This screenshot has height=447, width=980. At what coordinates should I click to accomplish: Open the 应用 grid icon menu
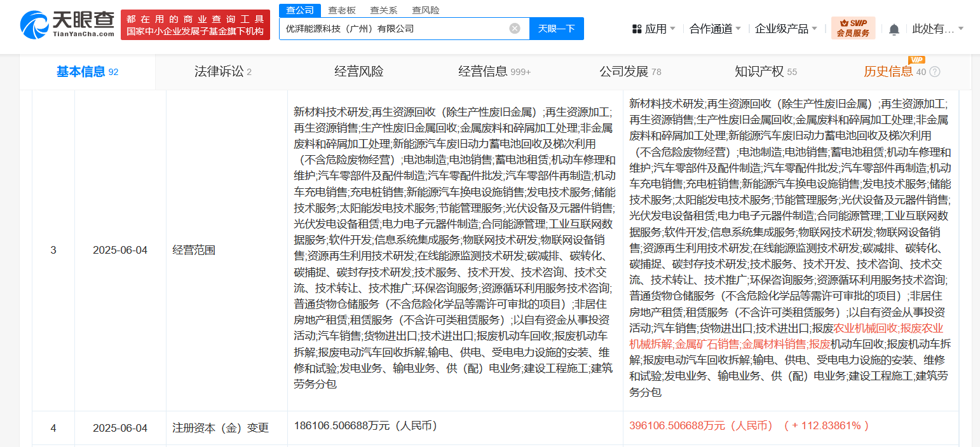click(654, 29)
